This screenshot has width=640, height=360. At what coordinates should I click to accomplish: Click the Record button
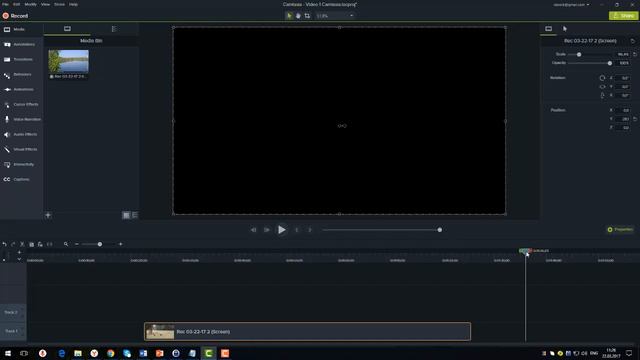pos(15,16)
